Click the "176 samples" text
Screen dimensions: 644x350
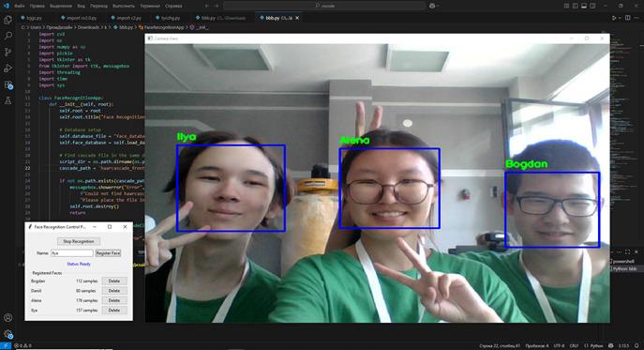click(x=86, y=300)
